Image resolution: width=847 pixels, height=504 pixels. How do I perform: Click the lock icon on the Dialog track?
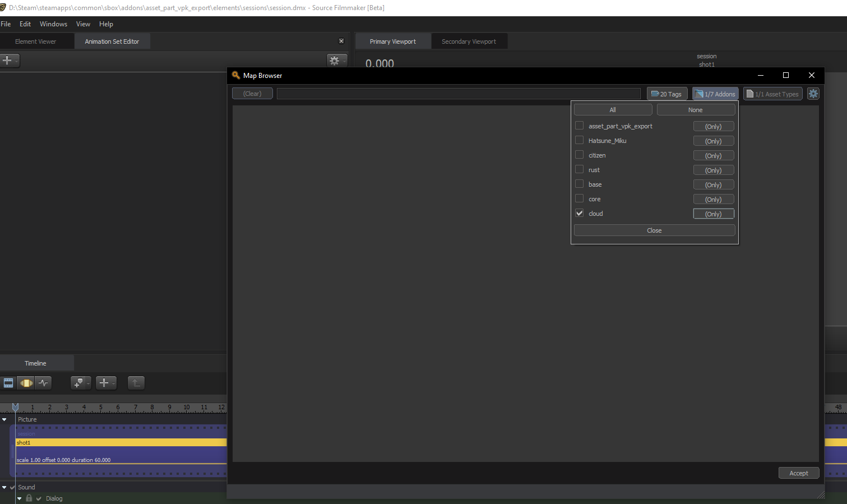click(29, 497)
